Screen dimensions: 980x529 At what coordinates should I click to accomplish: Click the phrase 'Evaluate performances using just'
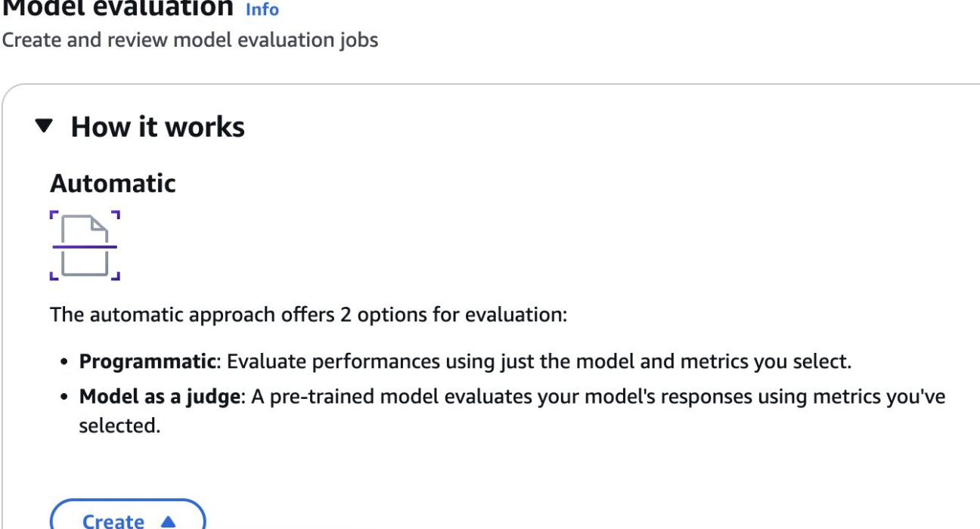(x=361, y=361)
